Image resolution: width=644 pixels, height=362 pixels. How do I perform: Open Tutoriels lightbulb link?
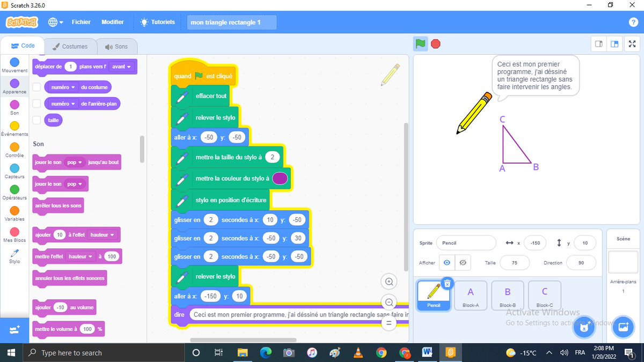tap(157, 22)
